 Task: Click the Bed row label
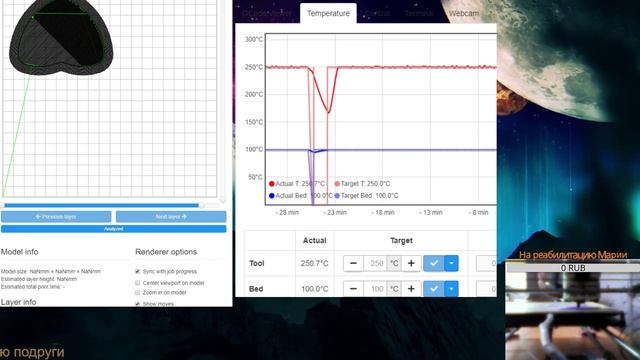click(256, 289)
